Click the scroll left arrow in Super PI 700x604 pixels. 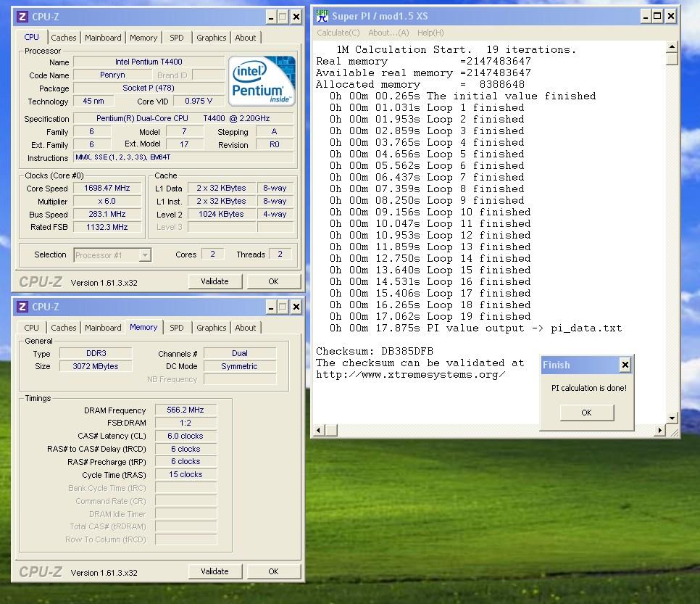click(318, 431)
